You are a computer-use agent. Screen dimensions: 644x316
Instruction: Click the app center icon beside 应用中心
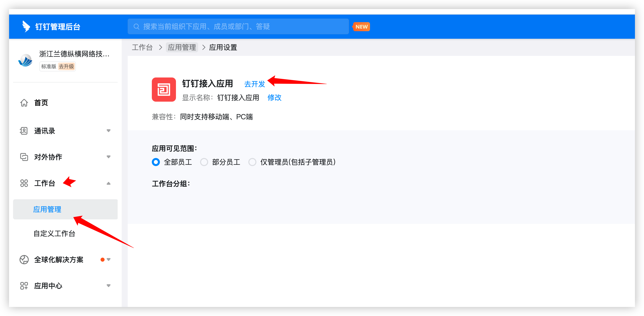[x=24, y=286]
